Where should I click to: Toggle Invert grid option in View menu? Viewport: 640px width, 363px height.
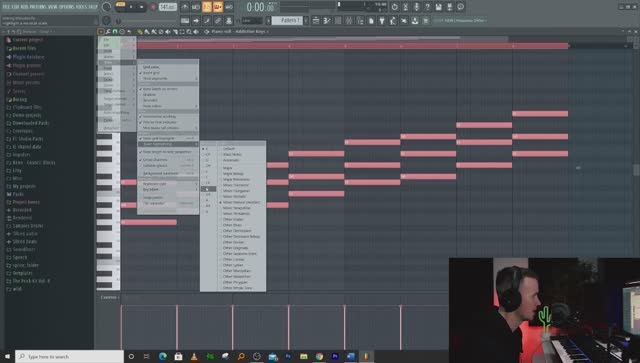pyautogui.click(x=168, y=73)
